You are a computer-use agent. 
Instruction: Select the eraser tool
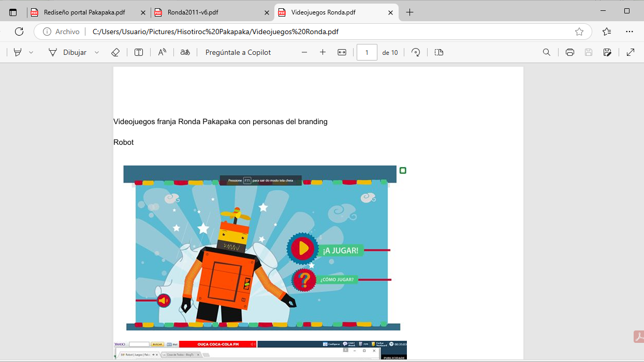point(115,52)
